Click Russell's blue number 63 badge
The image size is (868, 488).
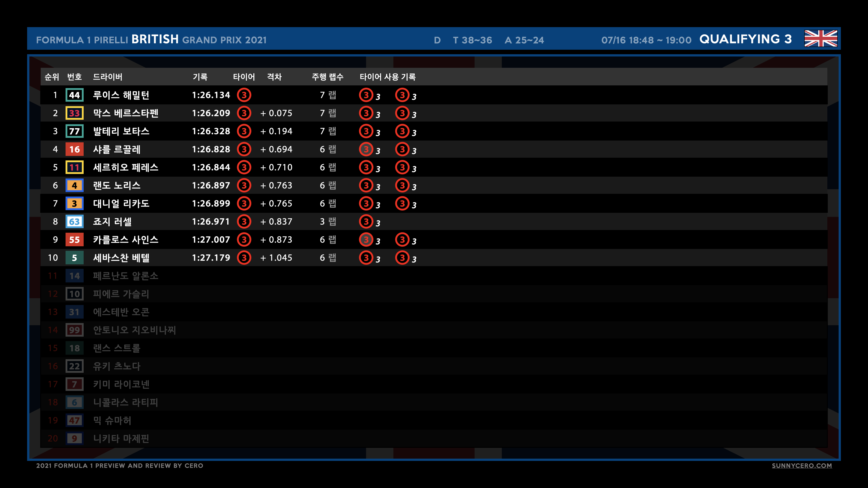pyautogui.click(x=74, y=222)
